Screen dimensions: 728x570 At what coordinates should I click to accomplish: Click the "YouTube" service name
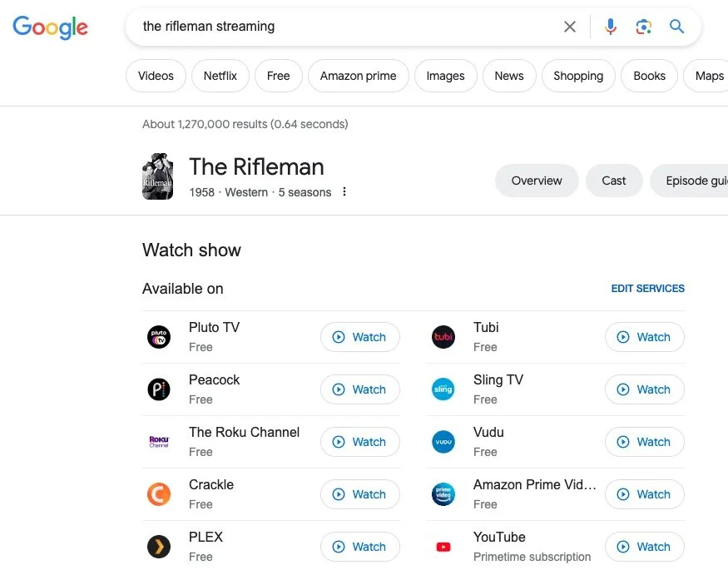499,537
